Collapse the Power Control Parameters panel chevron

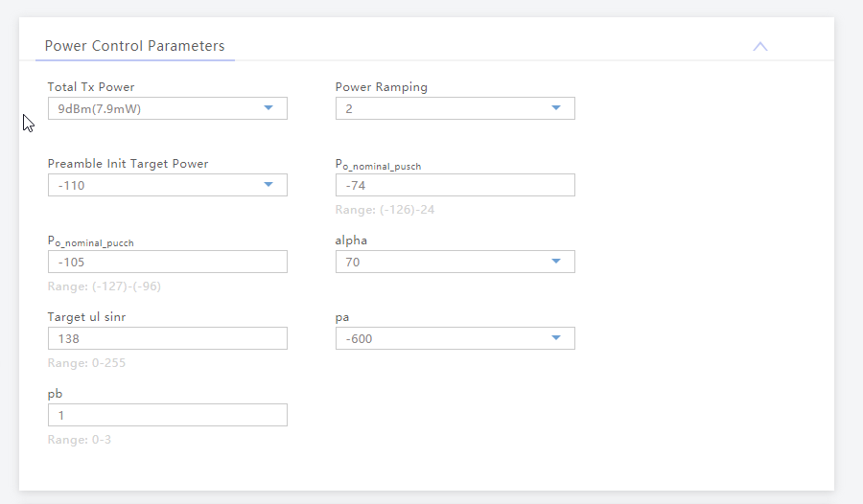pyautogui.click(x=760, y=46)
